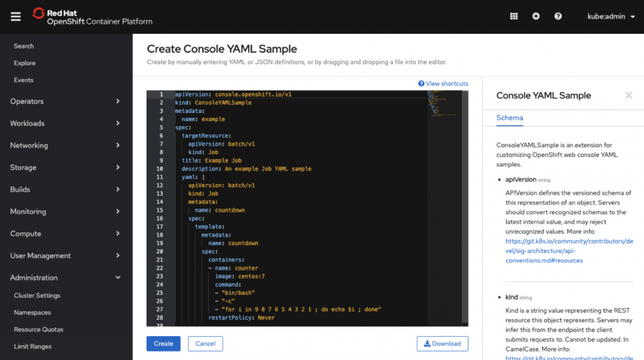
Task: Click the View shortcuts link
Action: tap(443, 84)
